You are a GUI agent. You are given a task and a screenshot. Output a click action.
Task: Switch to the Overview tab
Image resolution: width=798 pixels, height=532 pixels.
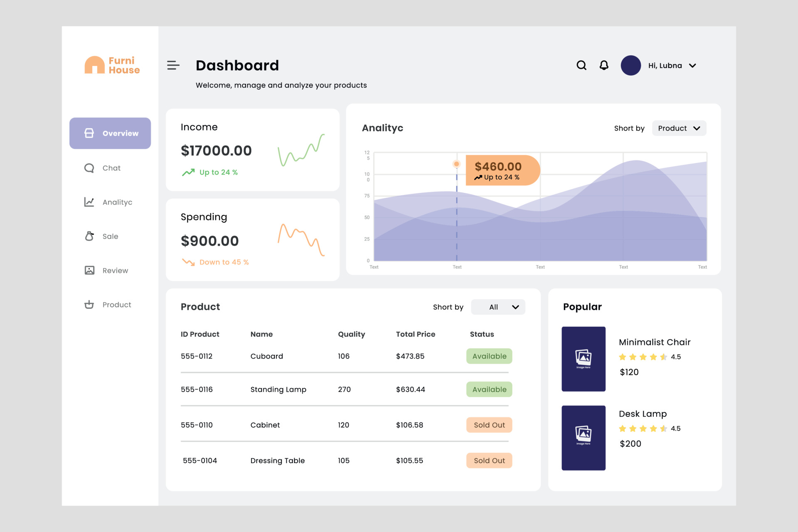(120, 133)
